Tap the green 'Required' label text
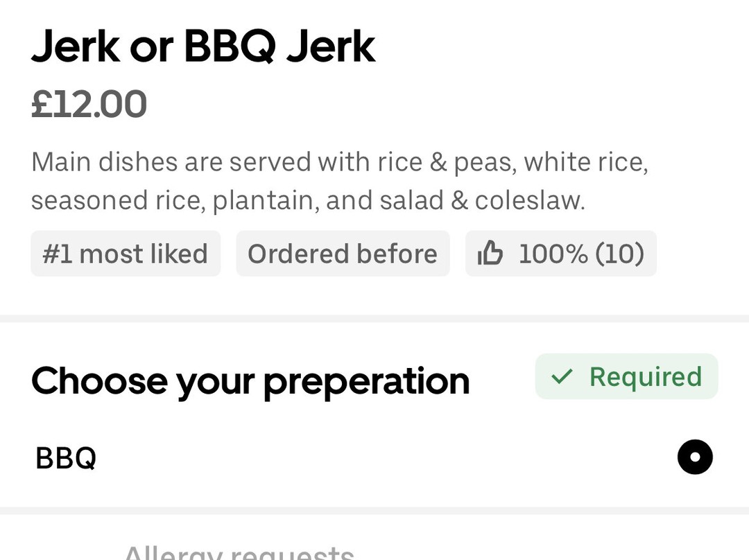This screenshot has width=749, height=560. (x=646, y=376)
